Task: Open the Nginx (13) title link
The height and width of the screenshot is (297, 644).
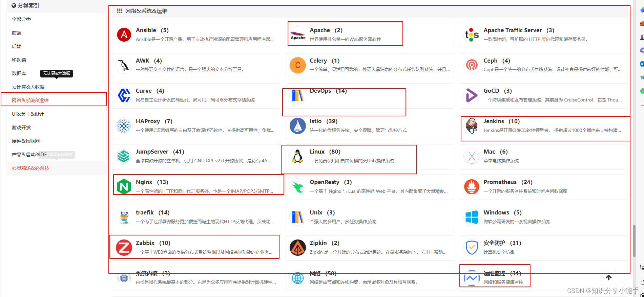Action: click(x=152, y=182)
